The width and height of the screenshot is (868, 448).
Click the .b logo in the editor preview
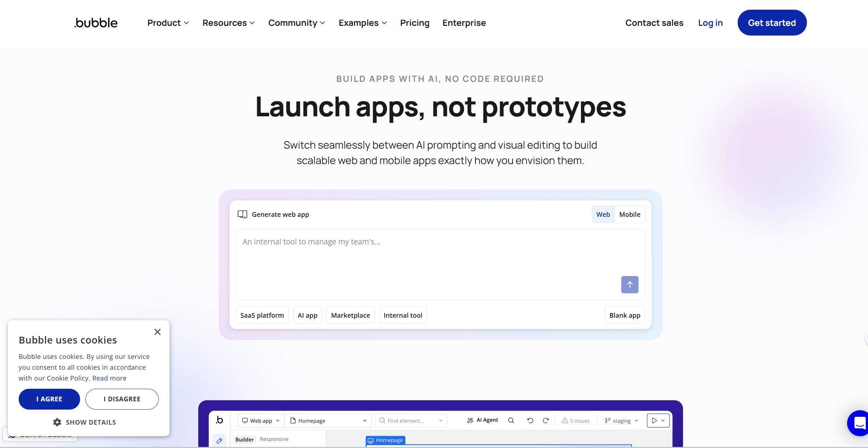tap(219, 420)
